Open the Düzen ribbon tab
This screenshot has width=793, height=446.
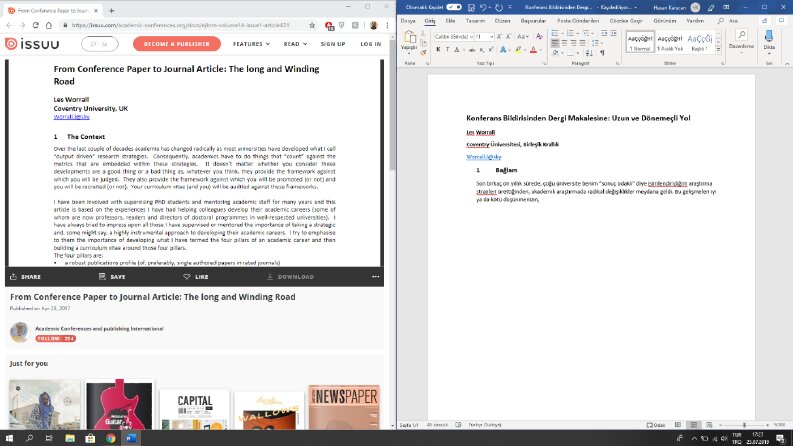[x=502, y=21]
